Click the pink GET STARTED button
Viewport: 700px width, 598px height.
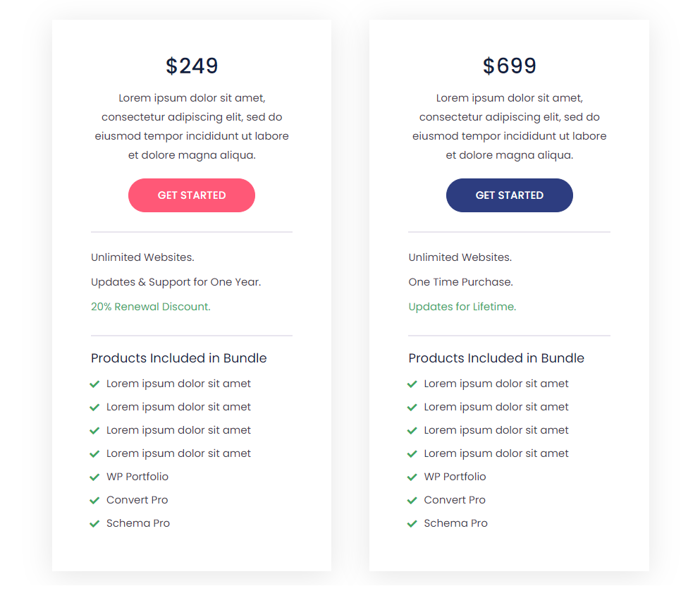[192, 195]
